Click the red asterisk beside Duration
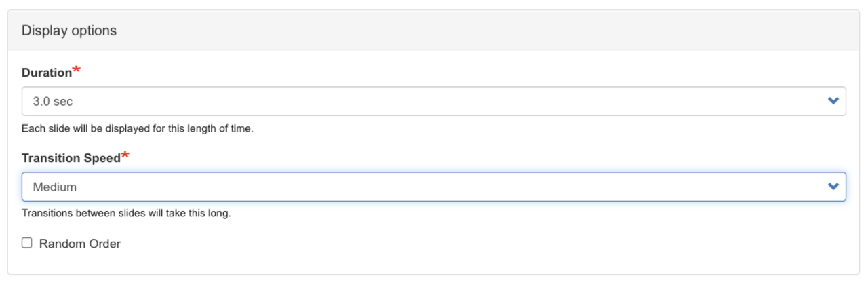This screenshot has width=868, height=287. [76, 70]
